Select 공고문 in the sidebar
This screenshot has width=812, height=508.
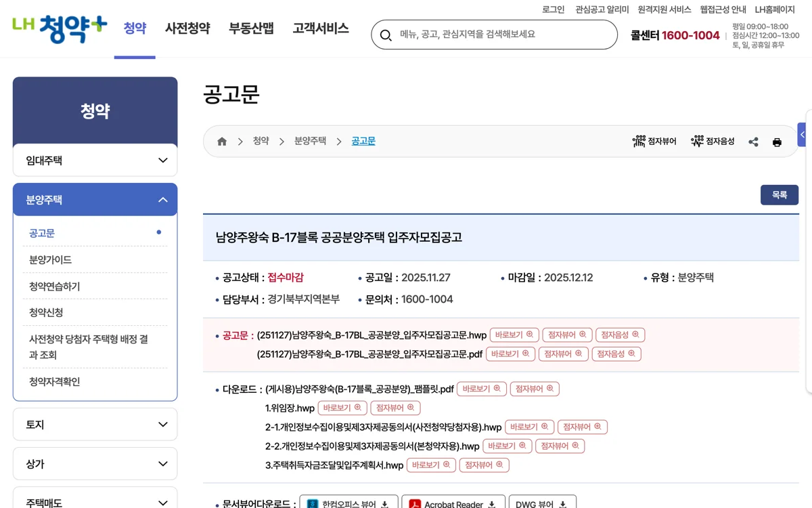(42, 233)
